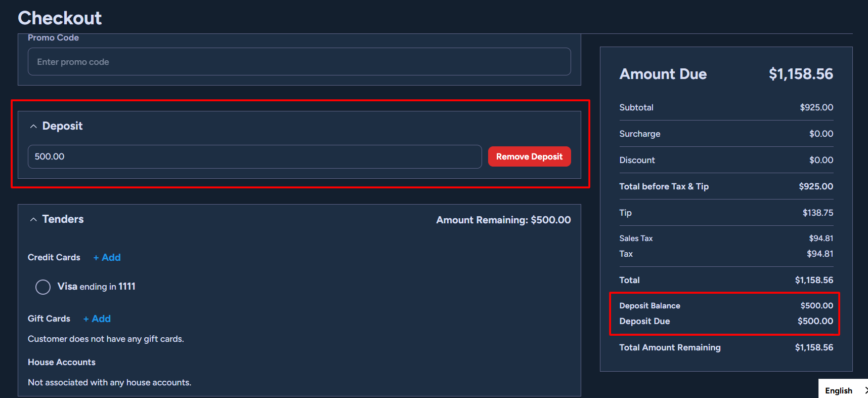Click the Subtotal $925.00 value
The height and width of the screenshot is (398, 868).
coord(816,107)
